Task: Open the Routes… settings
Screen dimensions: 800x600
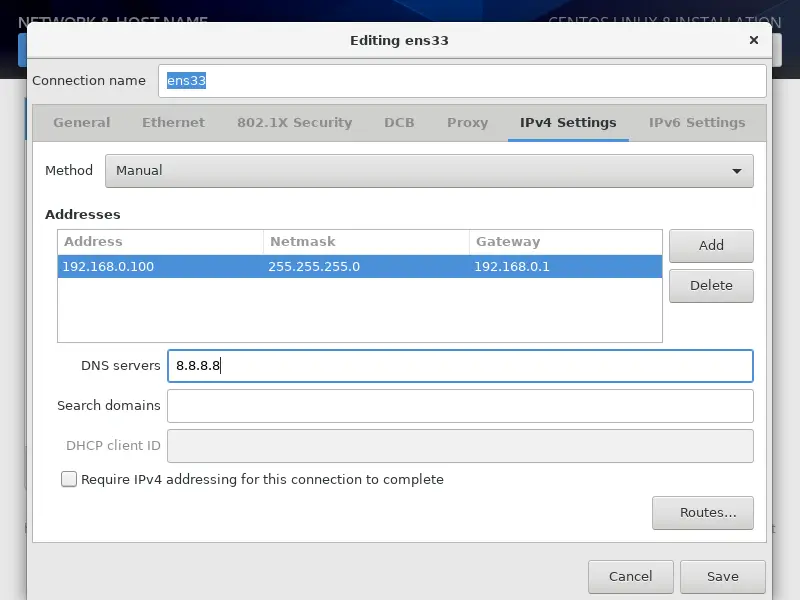Action: [x=703, y=513]
